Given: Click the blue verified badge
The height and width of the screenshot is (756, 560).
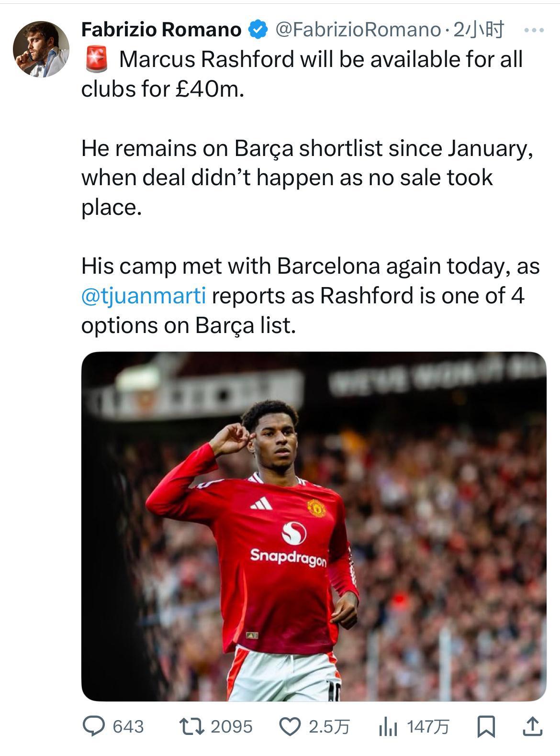Looking at the screenshot, I should [x=258, y=30].
